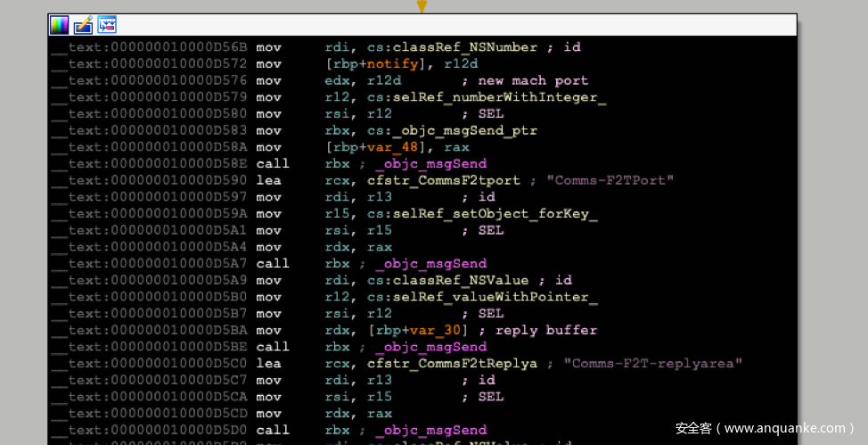Click the group nodes icon in header

click(x=107, y=25)
